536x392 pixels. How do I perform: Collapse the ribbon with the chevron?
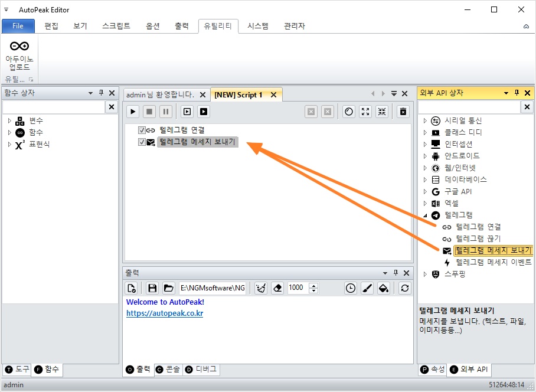(526, 27)
